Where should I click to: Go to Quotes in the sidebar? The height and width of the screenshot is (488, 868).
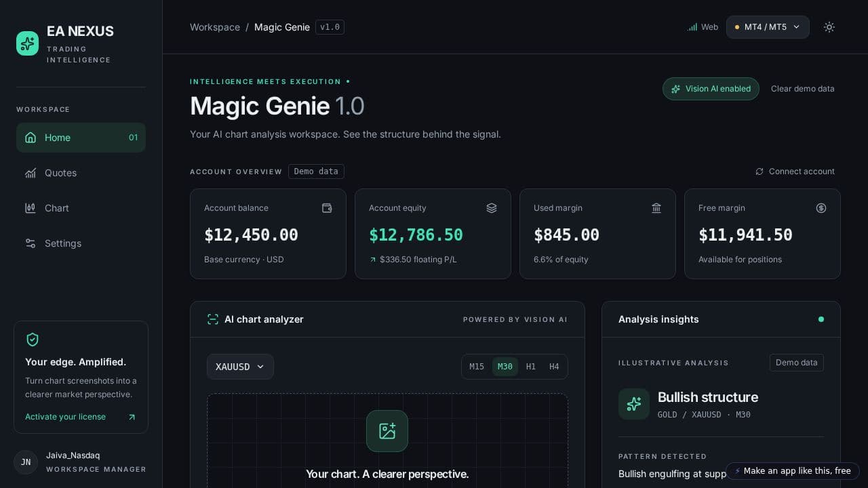click(x=81, y=173)
